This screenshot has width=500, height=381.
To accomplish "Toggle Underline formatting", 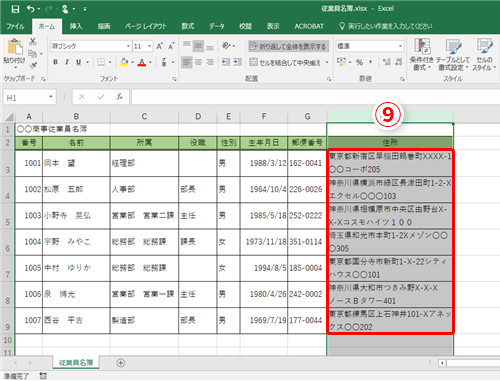I will tap(79, 62).
